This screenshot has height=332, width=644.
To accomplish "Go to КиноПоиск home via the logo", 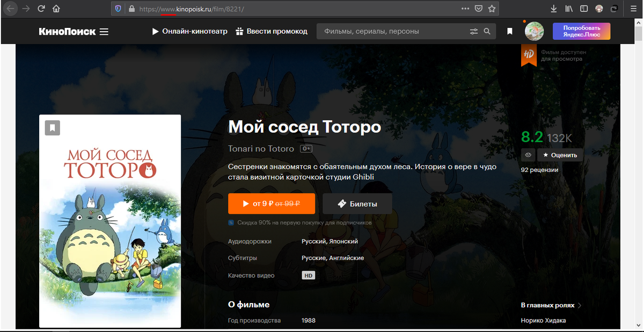I will (67, 32).
